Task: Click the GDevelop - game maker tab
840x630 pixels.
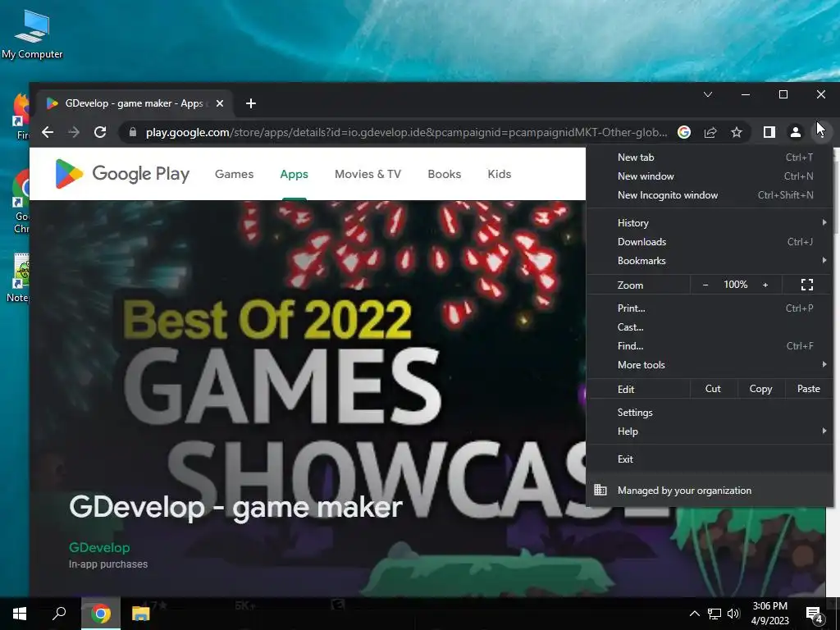Action: coord(134,103)
